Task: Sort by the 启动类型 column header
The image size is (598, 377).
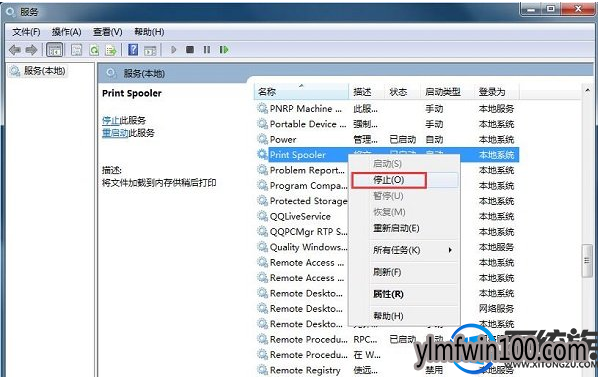Action: 447,91
